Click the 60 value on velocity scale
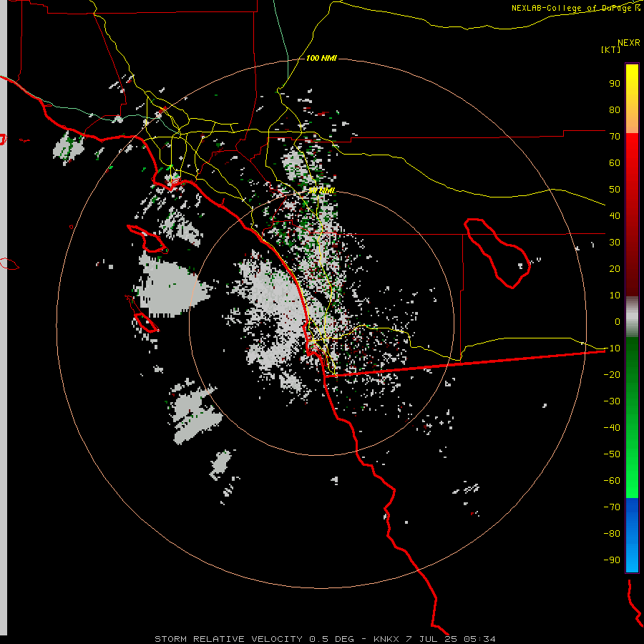This screenshot has width=644, height=644. point(615,162)
